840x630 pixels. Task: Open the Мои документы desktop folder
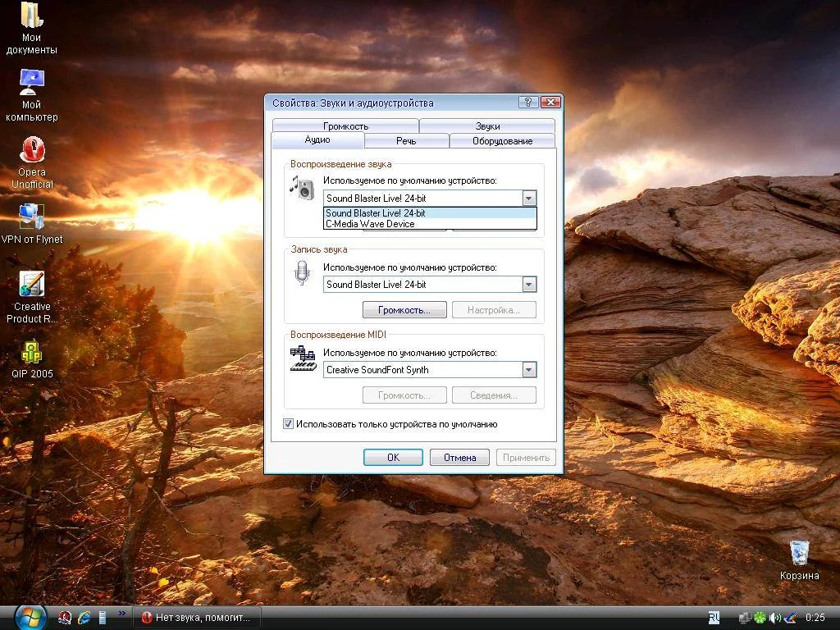click(31, 28)
